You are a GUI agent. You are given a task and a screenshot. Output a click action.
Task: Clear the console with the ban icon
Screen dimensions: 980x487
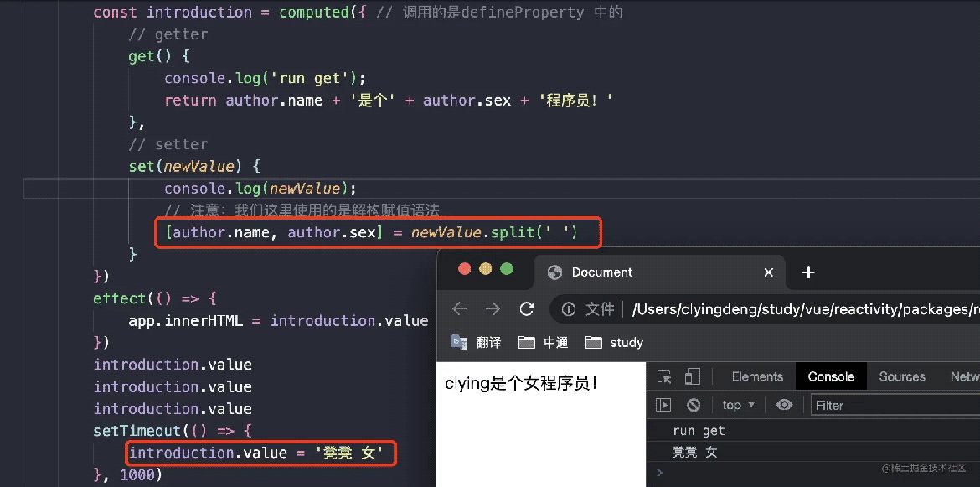pos(693,405)
